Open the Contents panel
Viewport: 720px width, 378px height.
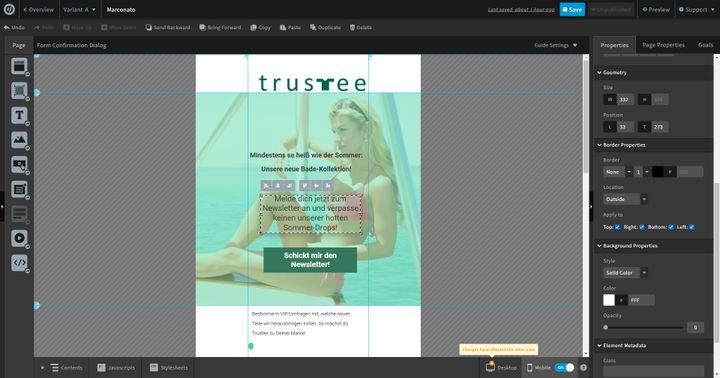point(67,368)
